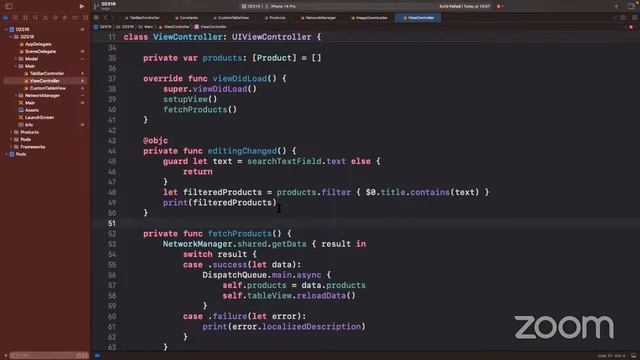Click the red error badge in the toolbar
Image resolution: width=640 pixels, height=360 pixels.
[x=500, y=7]
